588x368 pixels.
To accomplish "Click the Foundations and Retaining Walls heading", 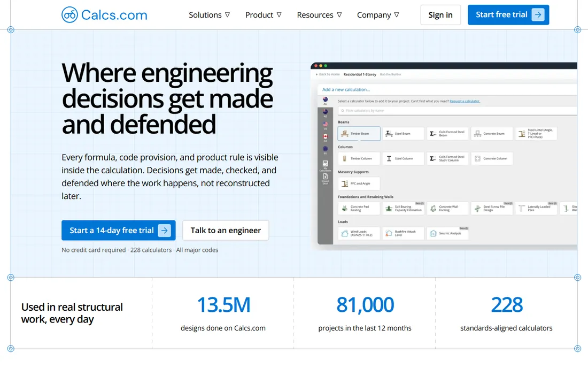I will point(366,197).
